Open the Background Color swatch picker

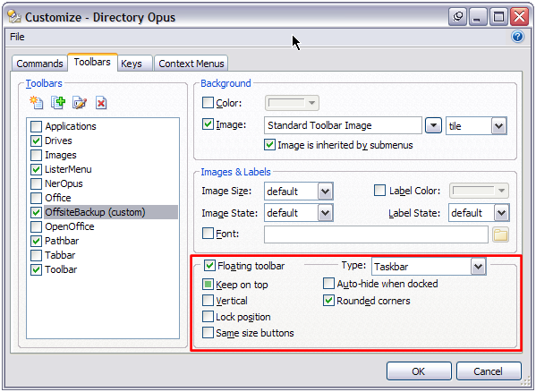[292, 103]
